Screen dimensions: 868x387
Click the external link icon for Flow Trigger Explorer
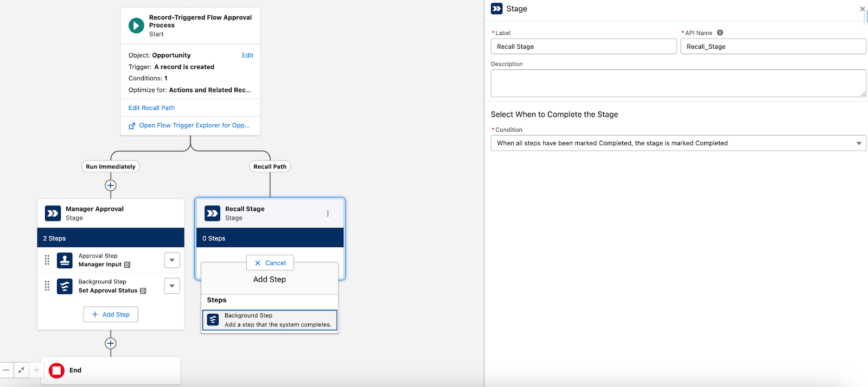[132, 126]
